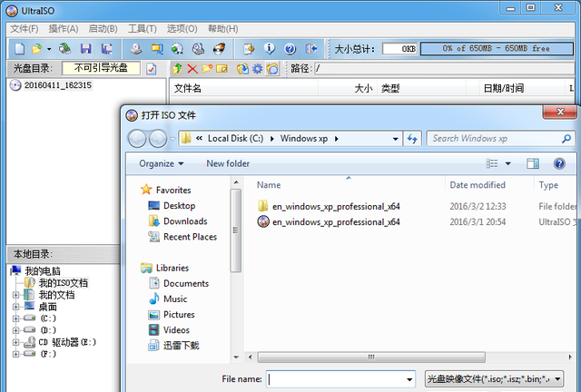Click the Extract files icon
Image resolution: width=581 pixels, height=392 pixels.
(242, 69)
